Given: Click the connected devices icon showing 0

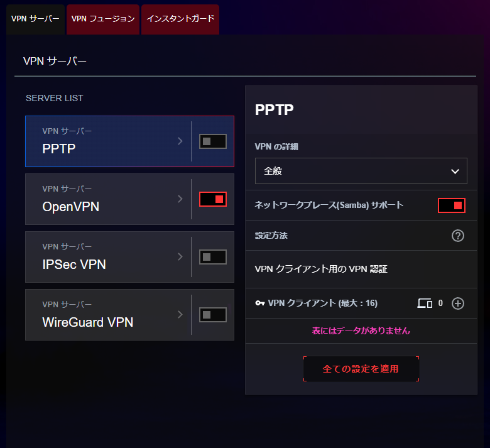Looking at the screenshot, I should click(425, 303).
